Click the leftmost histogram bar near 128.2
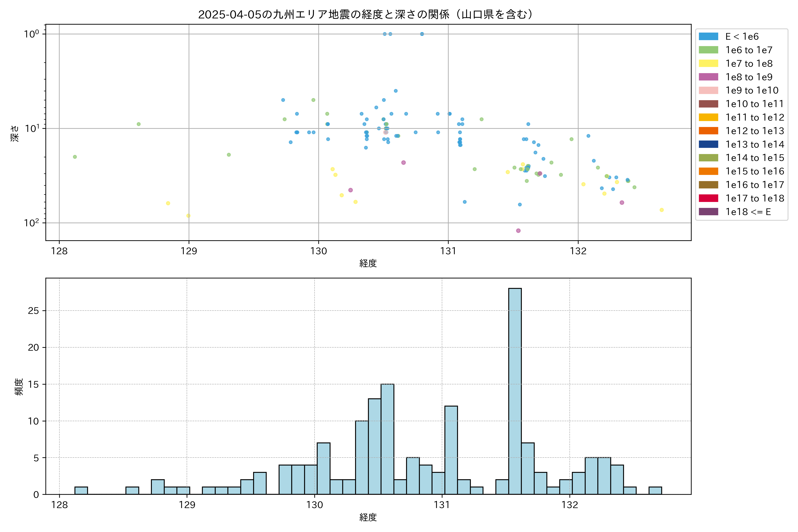The height and width of the screenshot is (532, 798). tap(81, 491)
